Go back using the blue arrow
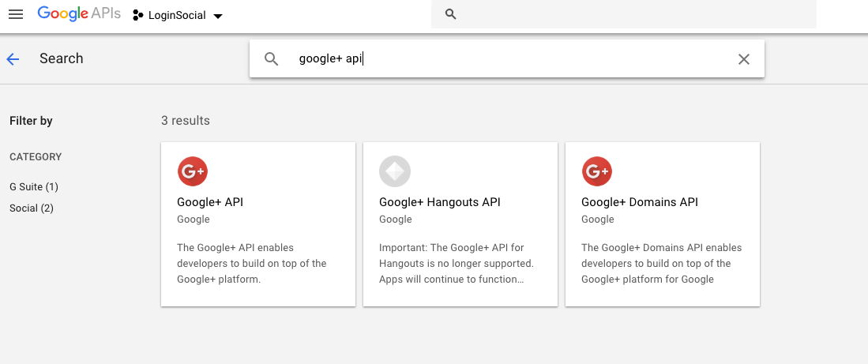The image size is (868, 364). [x=13, y=58]
